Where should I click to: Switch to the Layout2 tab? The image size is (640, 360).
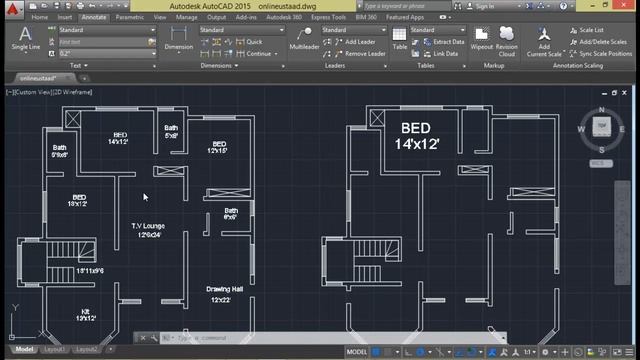[87, 349]
